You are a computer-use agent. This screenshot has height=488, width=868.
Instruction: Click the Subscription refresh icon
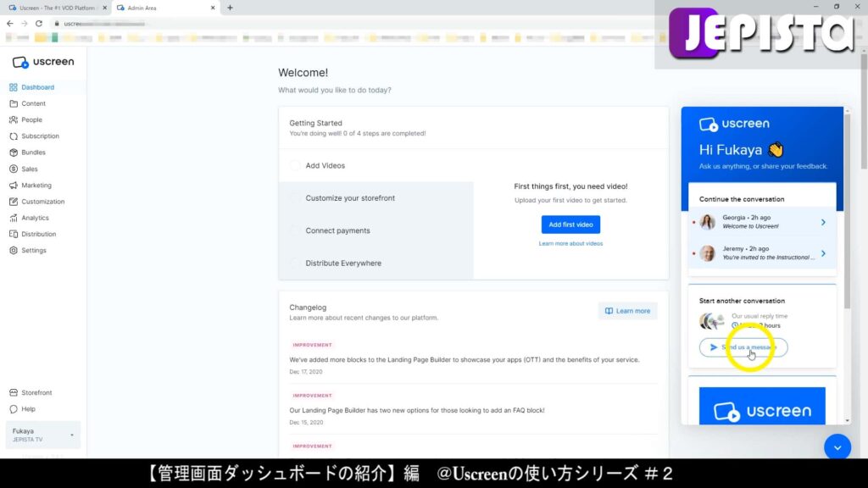(14, 136)
